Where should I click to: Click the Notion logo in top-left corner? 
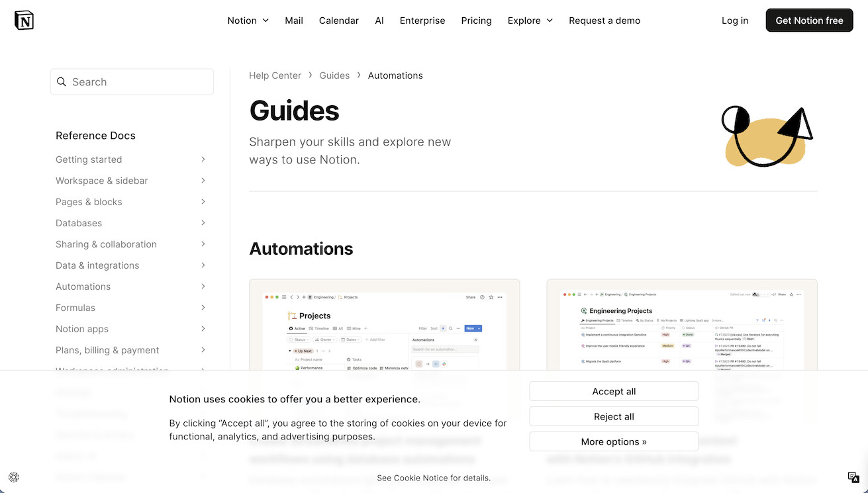(x=23, y=20)
